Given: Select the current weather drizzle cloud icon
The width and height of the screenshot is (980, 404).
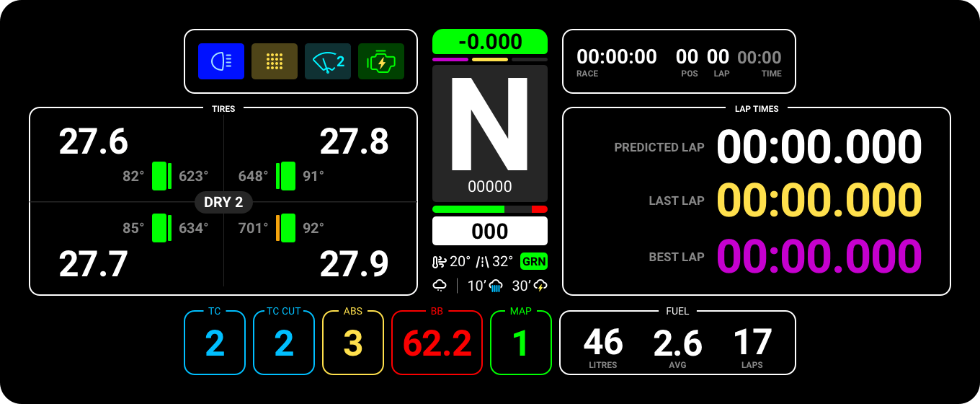Looking at the screenshot, I should tap(440, 286).
